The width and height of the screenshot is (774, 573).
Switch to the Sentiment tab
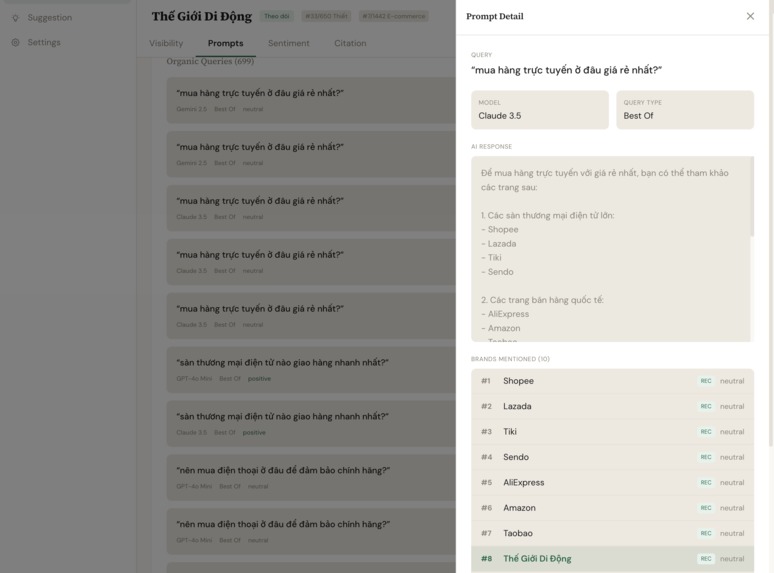[289, 43]
